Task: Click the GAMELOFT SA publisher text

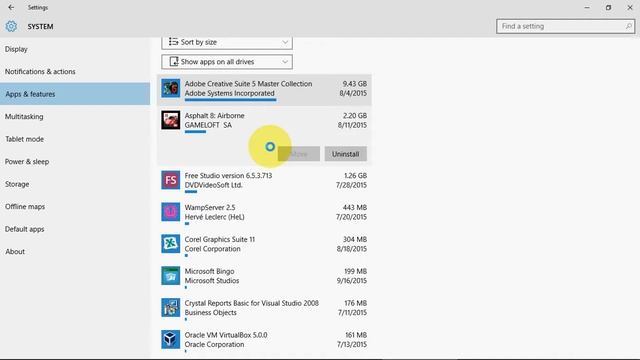Action: coord(208,125)
